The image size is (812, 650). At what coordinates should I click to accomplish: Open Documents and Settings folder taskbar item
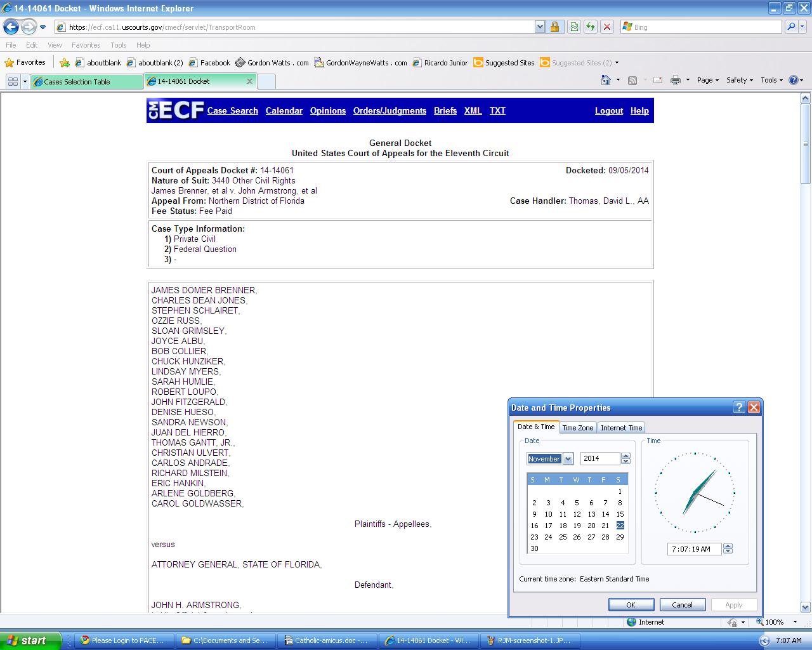tap(225, 640)
